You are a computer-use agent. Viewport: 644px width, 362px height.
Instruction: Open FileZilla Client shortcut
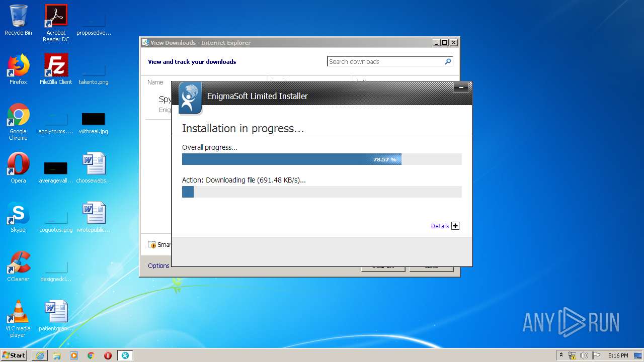coord(56,69)
